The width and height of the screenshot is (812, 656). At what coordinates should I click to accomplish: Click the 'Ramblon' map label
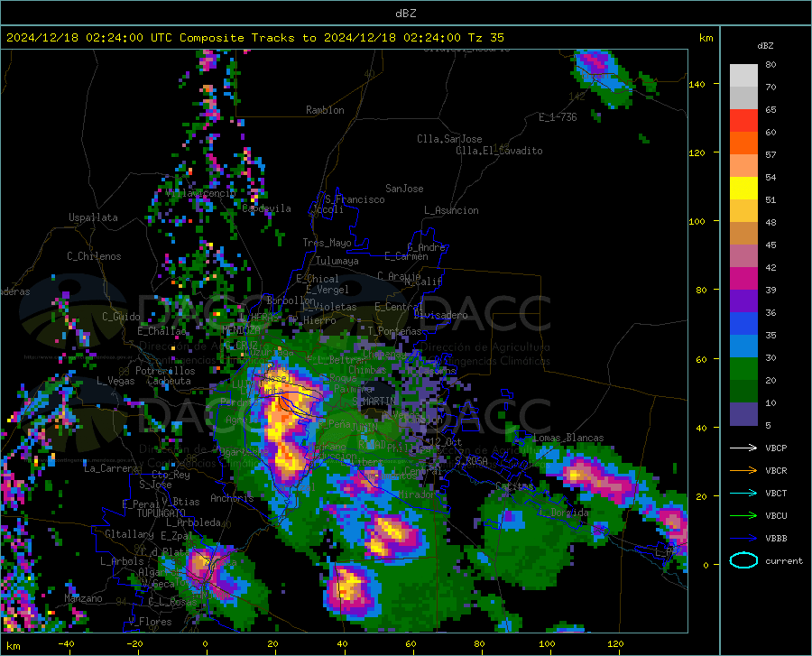325,110
